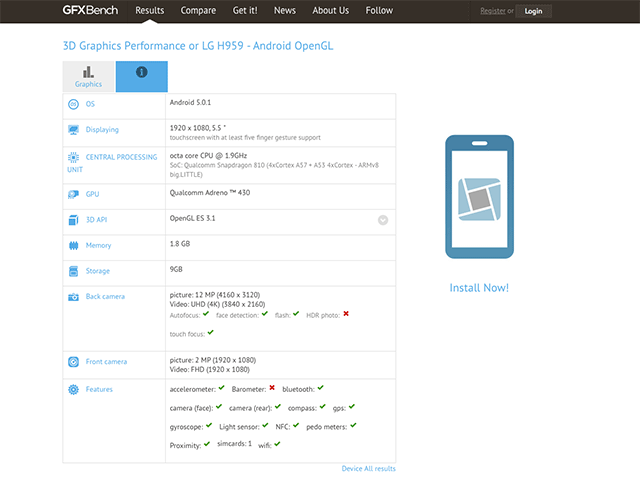Click the Back camera icon

click(x=73, y=297)
